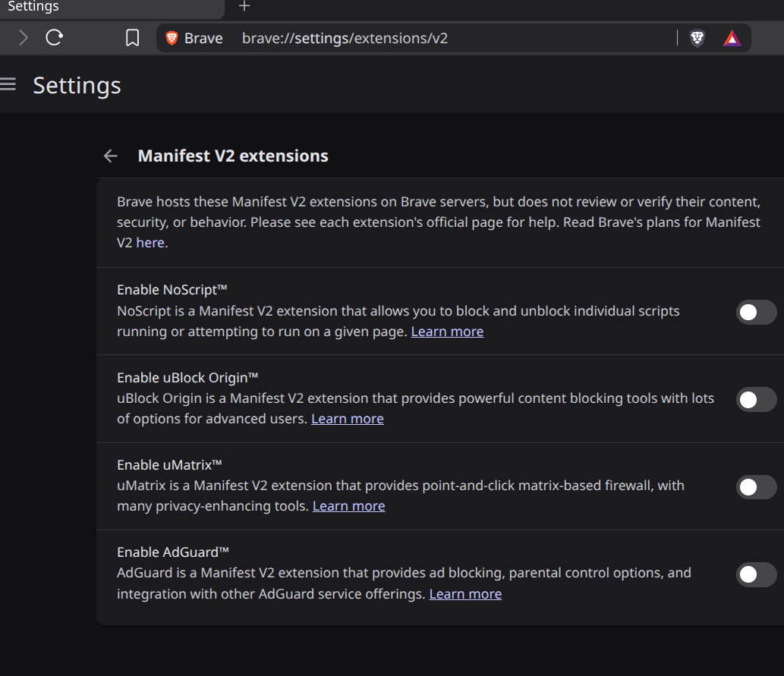
Task: Open NoScript Learn more link
Action: click(x=447, y=332)
